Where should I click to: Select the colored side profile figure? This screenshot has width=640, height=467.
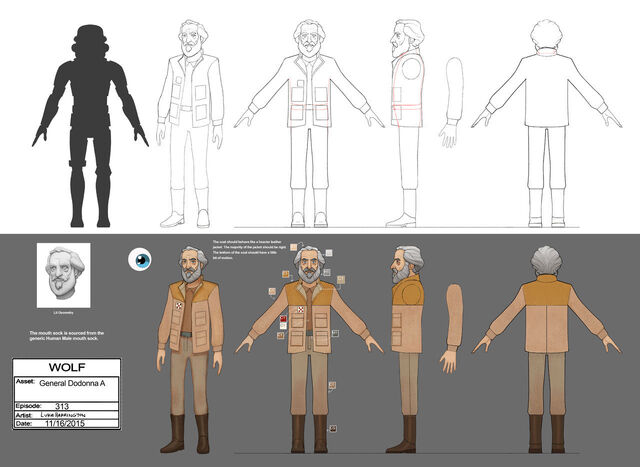(407, 350)
